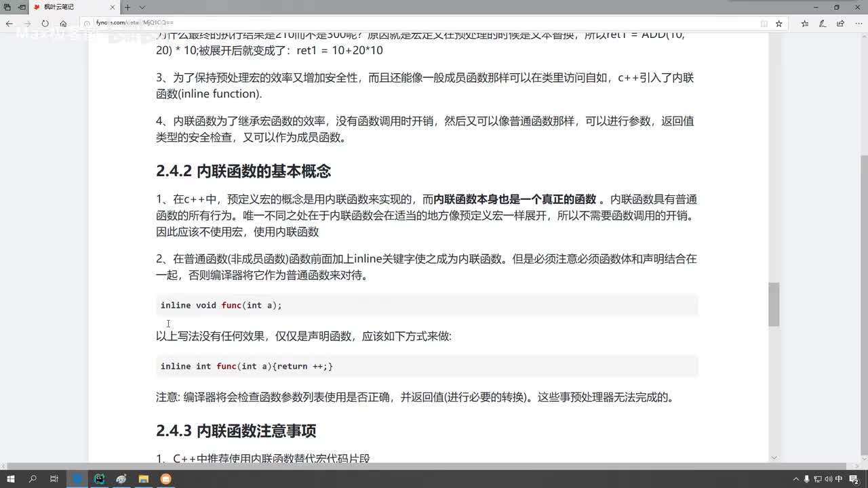Switch to Edge browser taskbar icon
The height and width of the screenshot is (488, 868).
pyautogui.click(x=77, y=479)
